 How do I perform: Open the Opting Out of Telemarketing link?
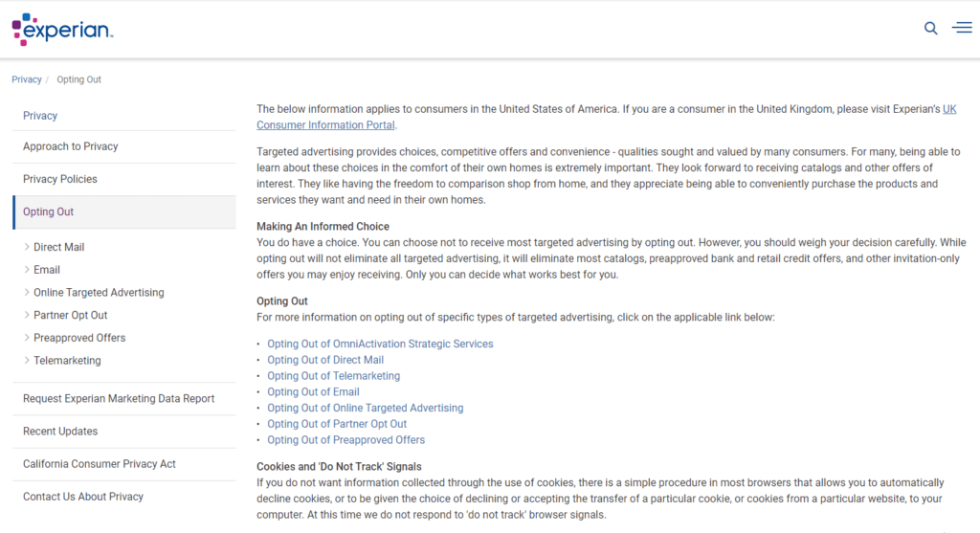tap(333, 375)
